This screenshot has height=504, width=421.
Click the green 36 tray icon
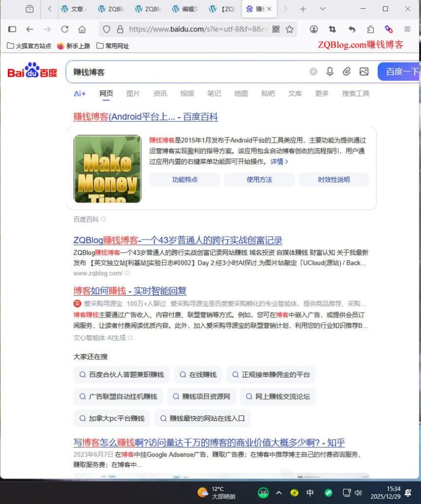coord(263,492)
